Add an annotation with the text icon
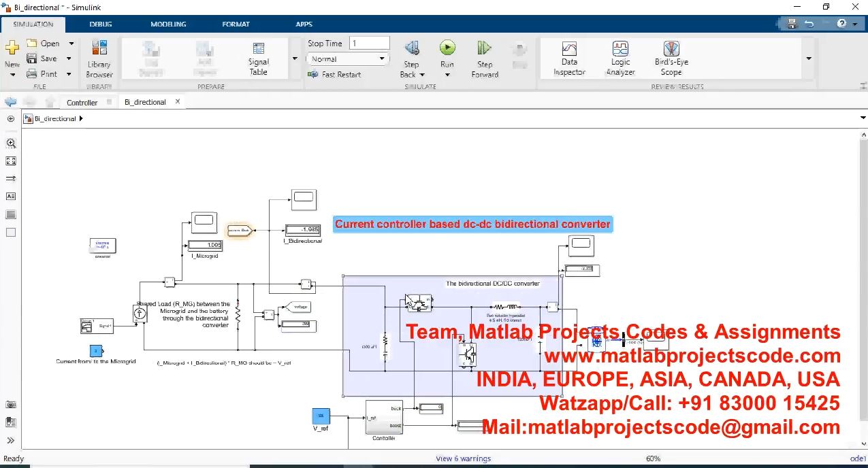Image resolution: width=868 pixels, height=468 pixels. 10,196
